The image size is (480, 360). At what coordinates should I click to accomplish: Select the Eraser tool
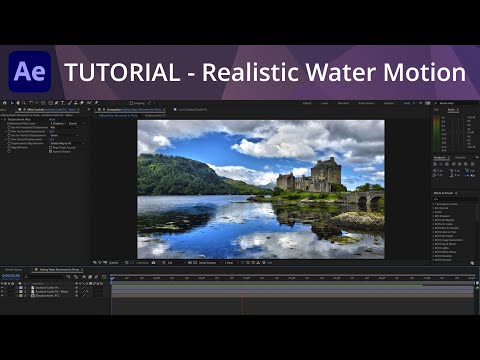pos(82,103)
